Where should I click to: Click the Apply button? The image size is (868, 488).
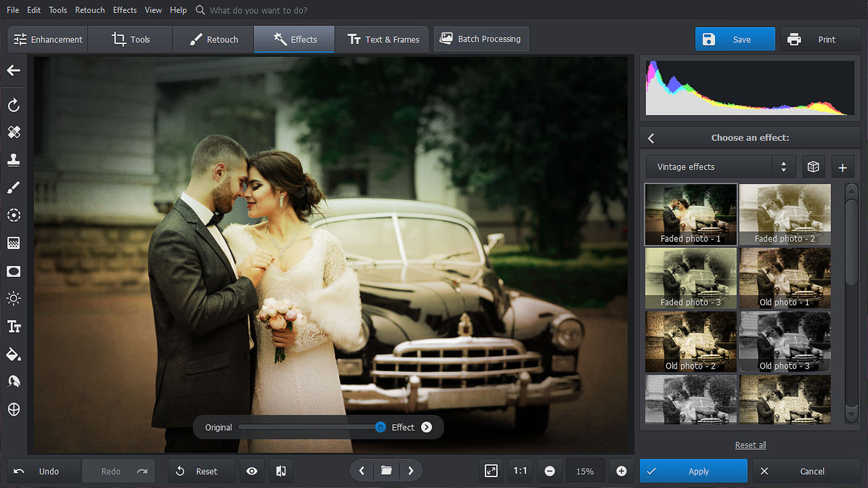click(x=693, y=471)
